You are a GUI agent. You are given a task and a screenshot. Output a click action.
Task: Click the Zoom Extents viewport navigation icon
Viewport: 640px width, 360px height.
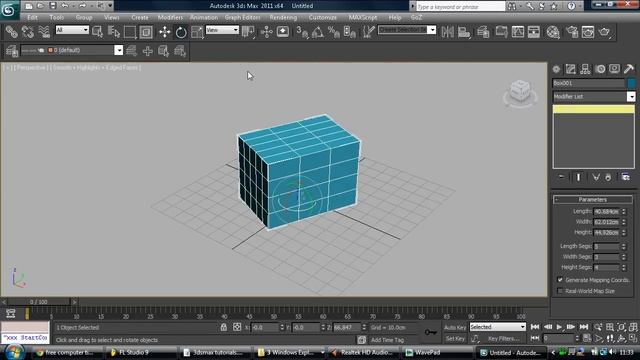[622, 327]
